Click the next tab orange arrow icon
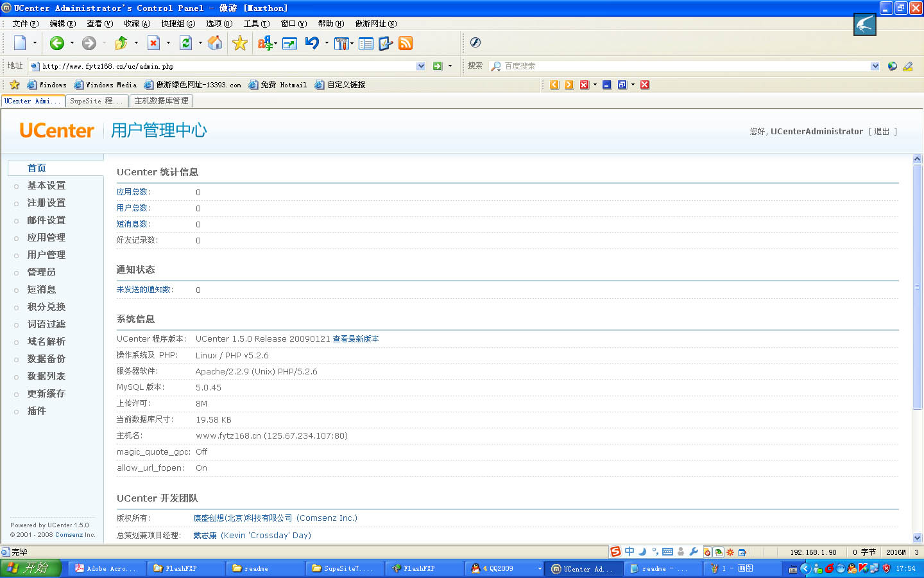 coord(569,85)
